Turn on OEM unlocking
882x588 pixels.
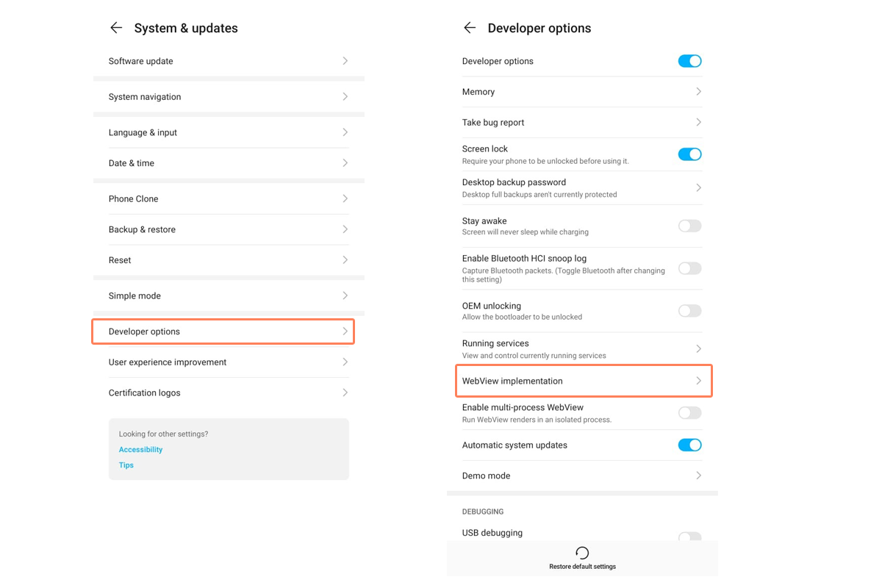689,311
